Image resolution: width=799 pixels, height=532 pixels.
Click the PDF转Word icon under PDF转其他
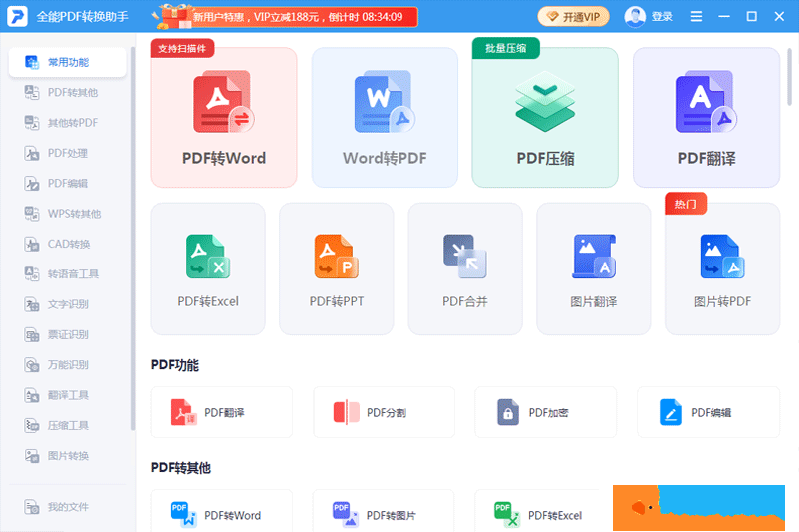click(183, 514)
